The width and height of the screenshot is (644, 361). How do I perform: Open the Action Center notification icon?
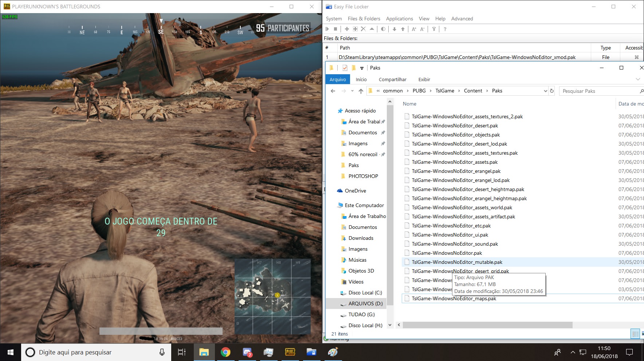click(x=629, y=352)
